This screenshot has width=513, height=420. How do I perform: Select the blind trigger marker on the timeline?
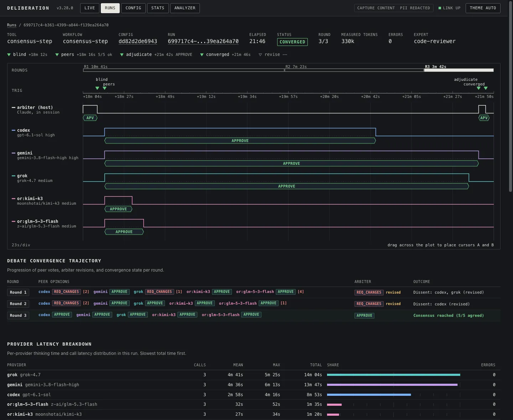pos(97,88)
